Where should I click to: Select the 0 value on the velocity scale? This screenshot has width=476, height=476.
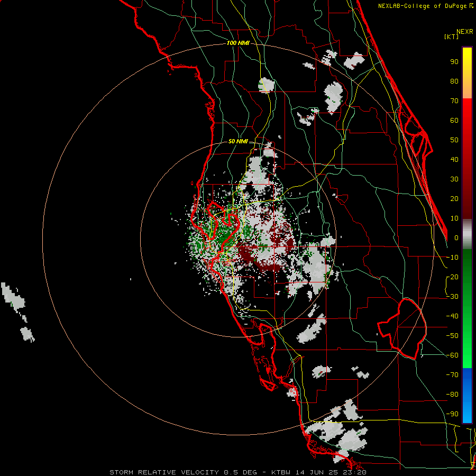point(456,238)
